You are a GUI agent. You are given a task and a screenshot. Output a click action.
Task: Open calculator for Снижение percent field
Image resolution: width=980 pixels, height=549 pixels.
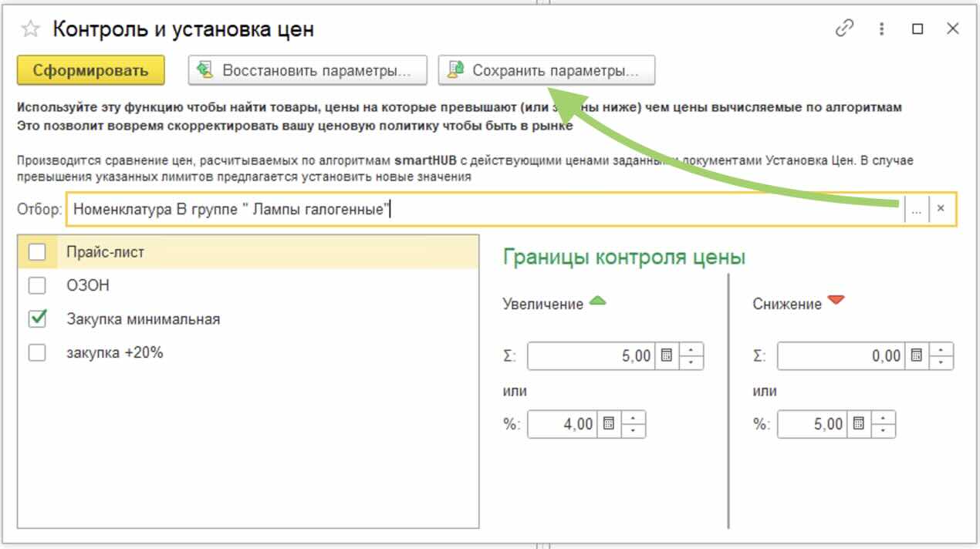click(x=858, y=424)
